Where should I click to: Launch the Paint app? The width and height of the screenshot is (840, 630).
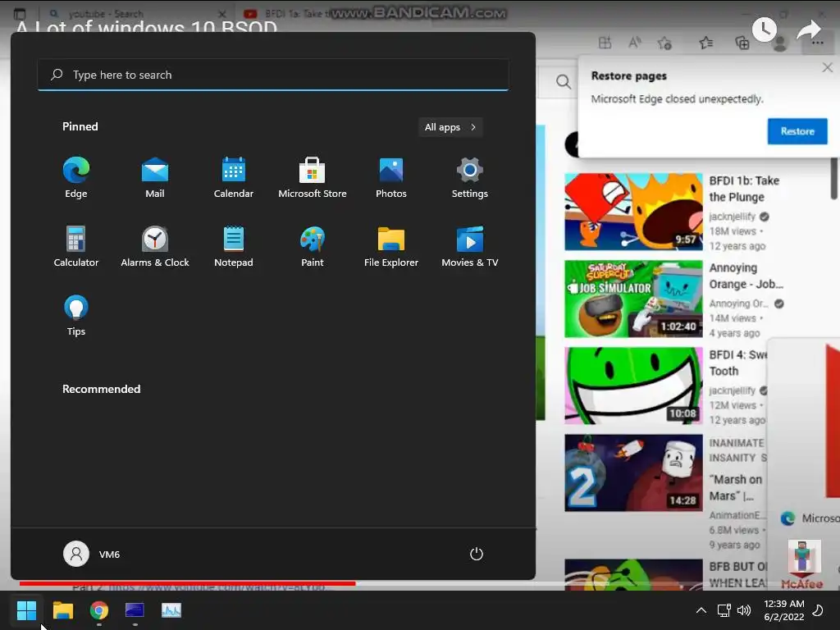(x=313, y=246)
